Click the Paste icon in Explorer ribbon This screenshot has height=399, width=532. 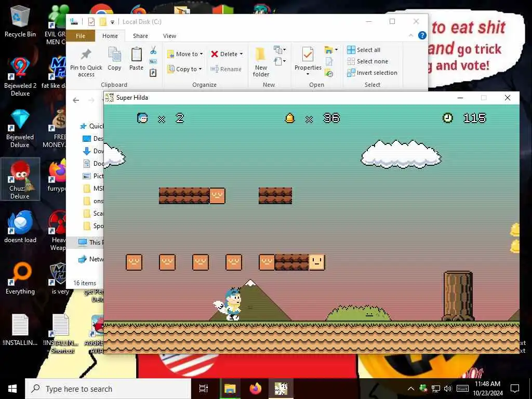point(137,59)
